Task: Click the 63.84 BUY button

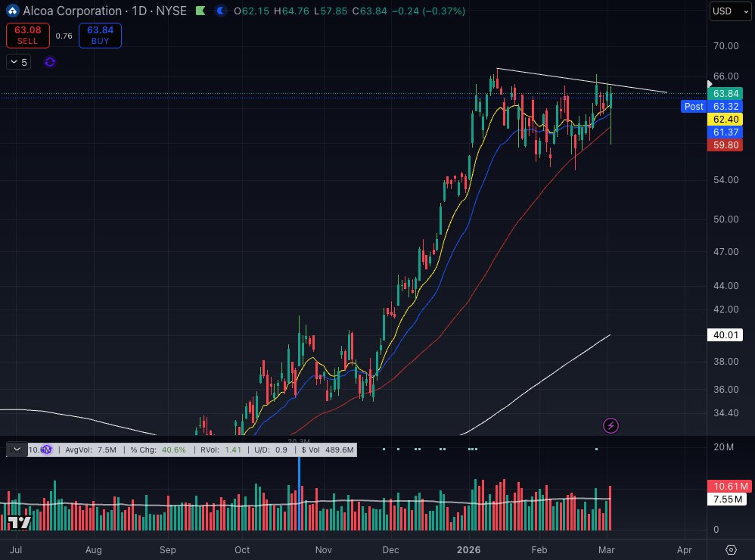Action: [100, 35]
